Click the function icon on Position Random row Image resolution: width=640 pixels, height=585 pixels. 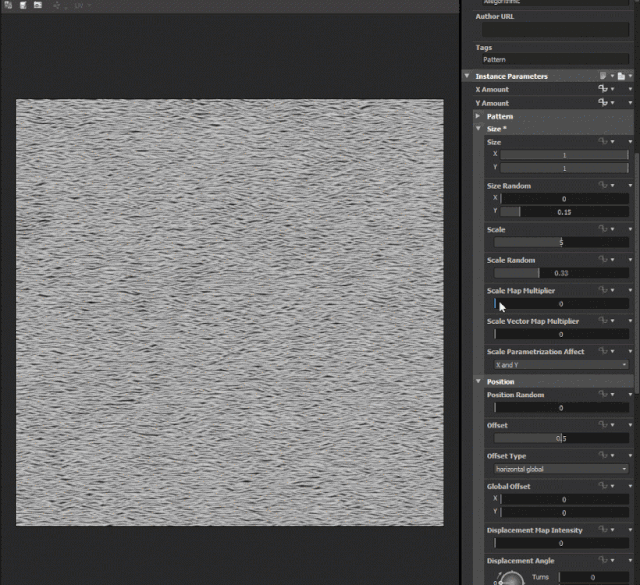602,394
